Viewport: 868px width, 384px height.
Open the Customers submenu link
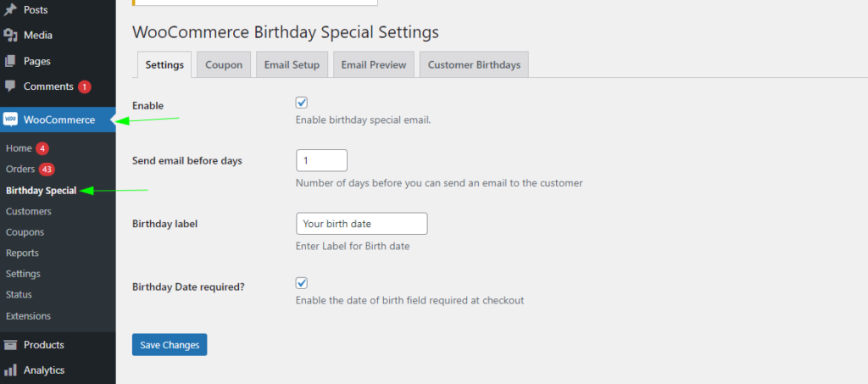coord(29,211)
